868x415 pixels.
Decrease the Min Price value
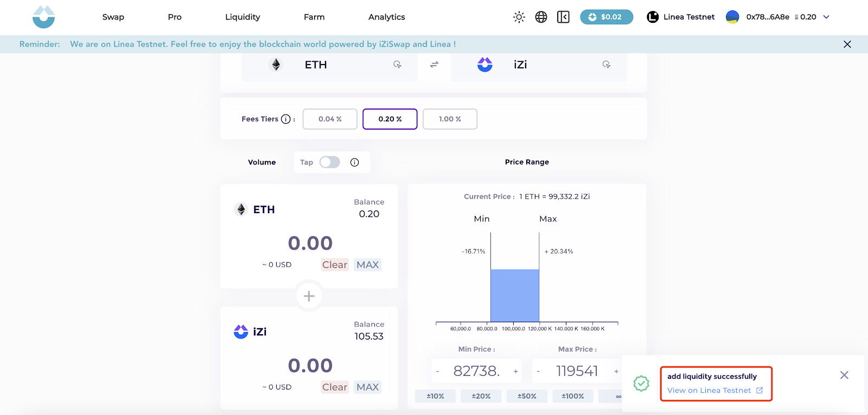click(438, 371)
